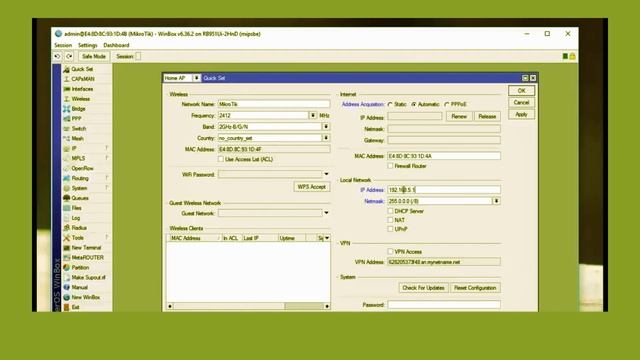Select PPPoE address acquisition
The width and height of the screenshot is (640, 360).
pyautogui.click(x=447, y=104)
